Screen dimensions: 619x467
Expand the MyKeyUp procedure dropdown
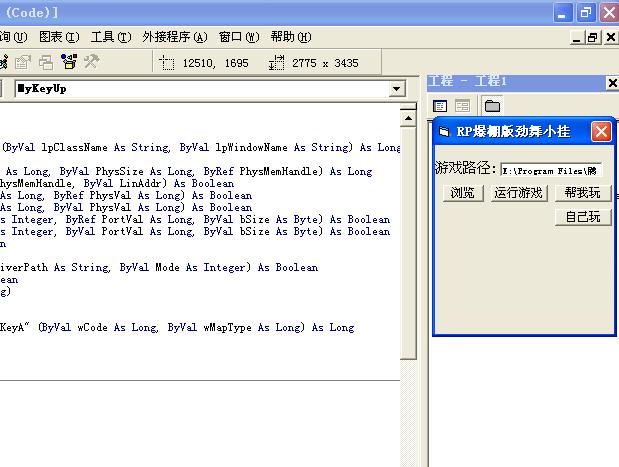[x=396, y=89]
